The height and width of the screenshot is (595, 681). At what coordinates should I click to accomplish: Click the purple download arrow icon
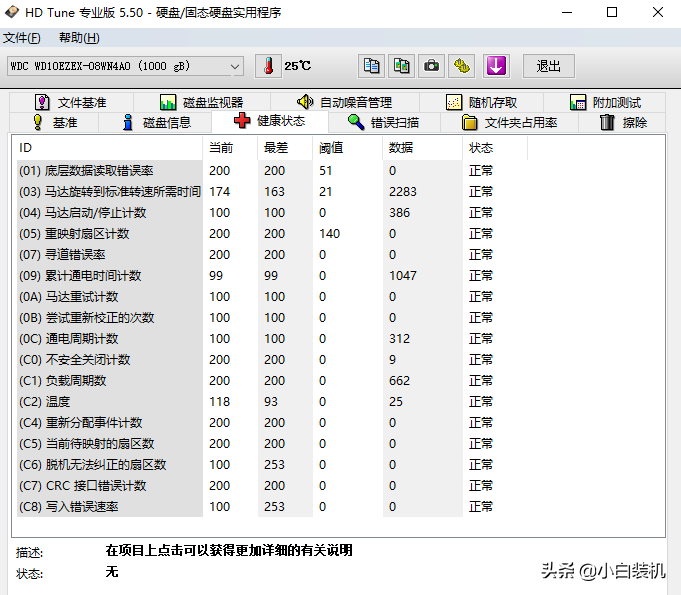pos(496,66)
